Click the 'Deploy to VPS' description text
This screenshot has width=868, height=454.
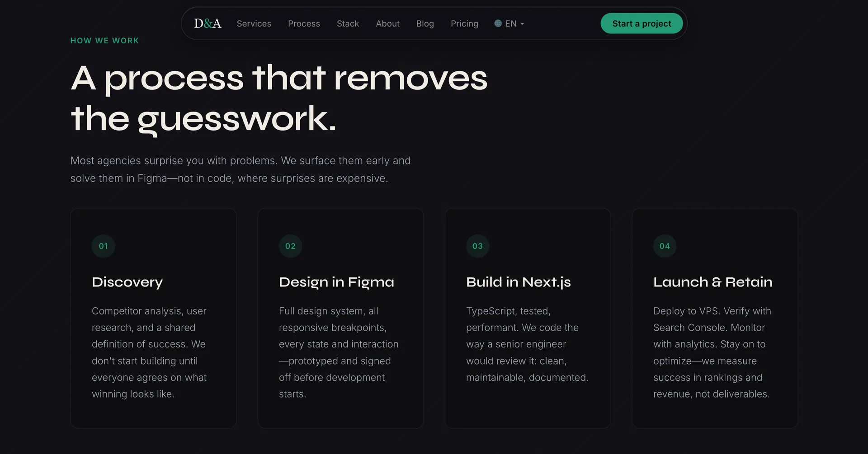click(x=712, y=352)
